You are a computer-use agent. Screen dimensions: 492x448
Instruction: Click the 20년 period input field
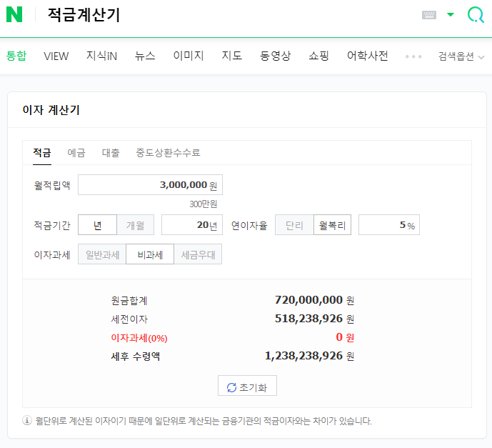pos(192,225)
